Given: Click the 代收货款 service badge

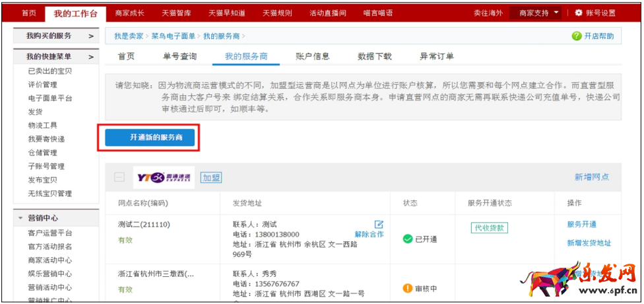Looking at the screenshot, I should click(489, 228).
